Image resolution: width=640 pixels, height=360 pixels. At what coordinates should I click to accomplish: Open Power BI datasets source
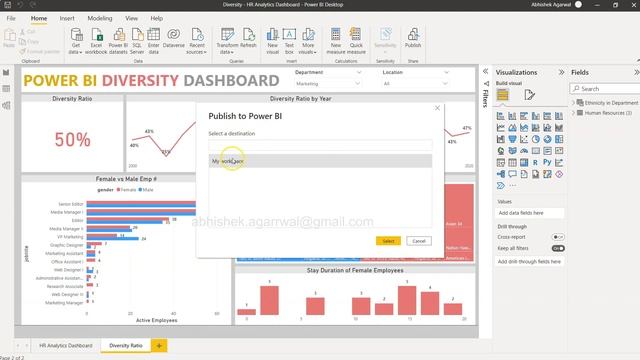coord(118,41)
